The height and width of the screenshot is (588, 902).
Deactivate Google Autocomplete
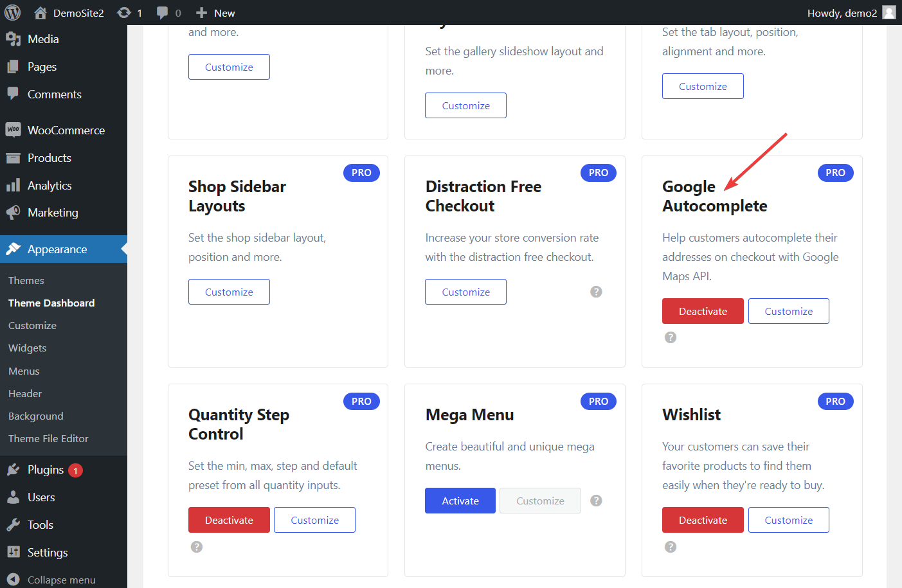(703, 311)
